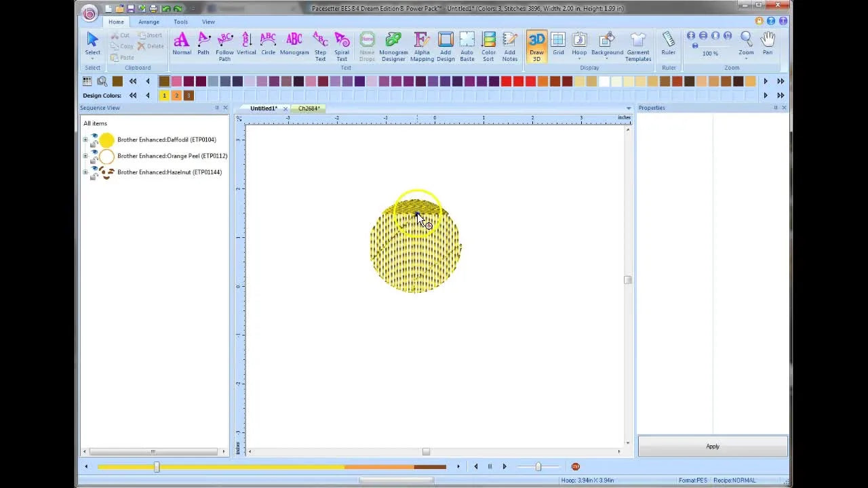The image size is (868, 488).
Task: Apply Auto Baste
Action: [x=467, y=47]
